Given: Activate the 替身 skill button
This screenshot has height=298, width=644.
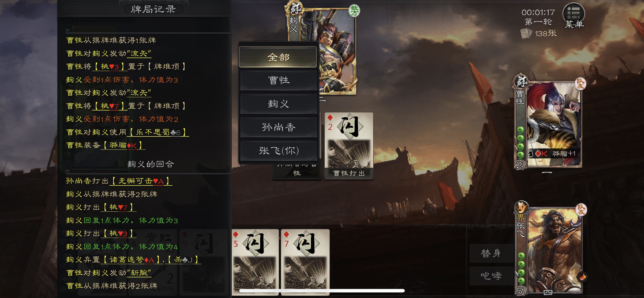Looking at the screenshot, I should tap(491, 253).
